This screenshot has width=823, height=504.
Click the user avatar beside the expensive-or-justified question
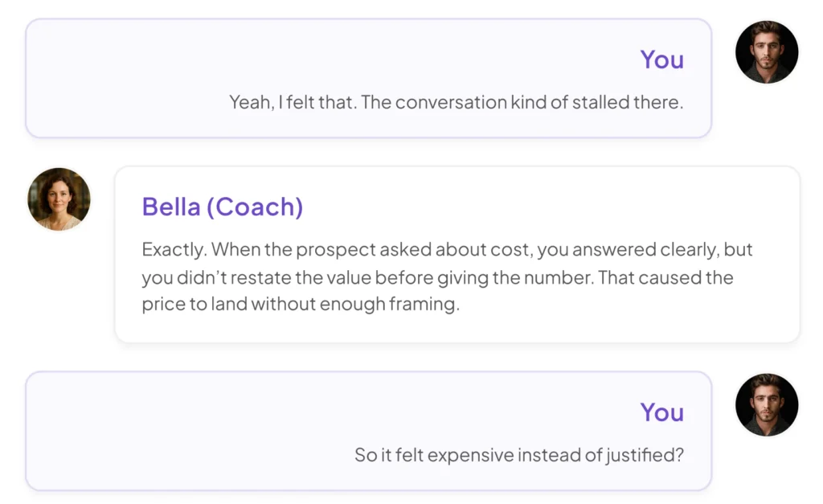(766, 404)
